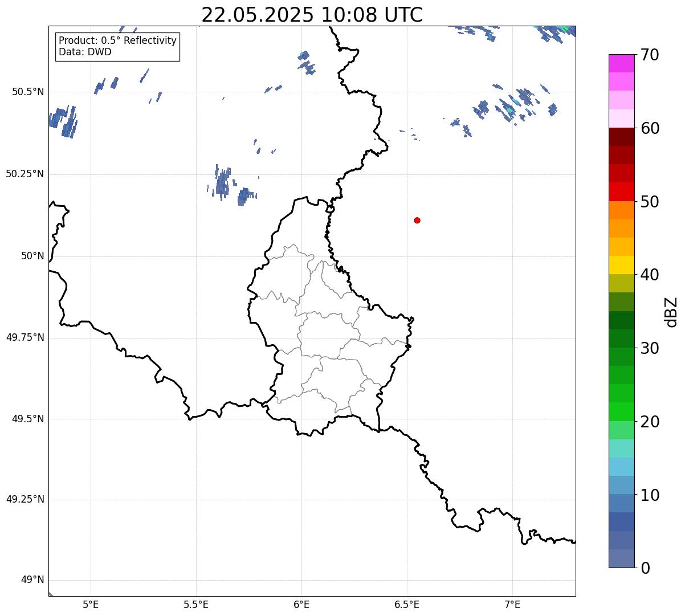
Task: Click the orange colorbar segment just below 50
Action: (x=621, y=210)
